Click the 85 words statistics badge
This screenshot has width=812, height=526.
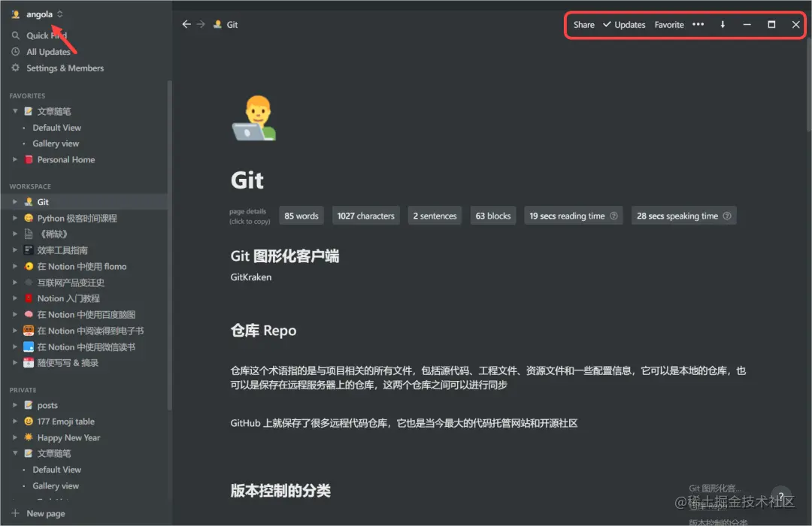click(301, 216)
